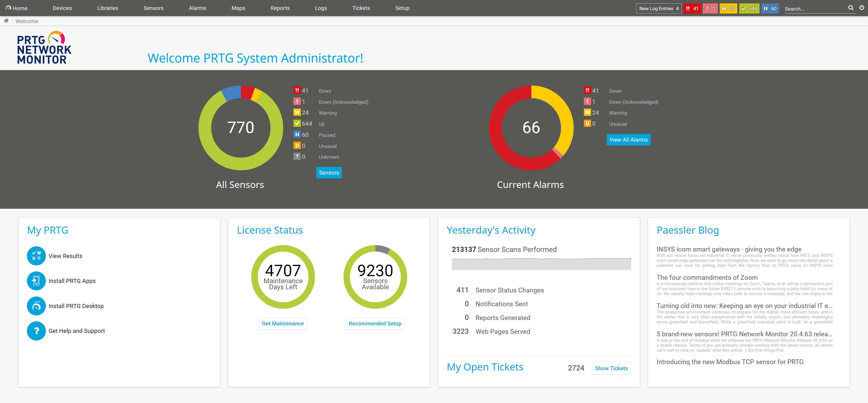Image resolution: width=868 pixels, height=403 pixels.
Task: Click the yellow Warning 24 badge in top bar
Action: pos(728,8)
